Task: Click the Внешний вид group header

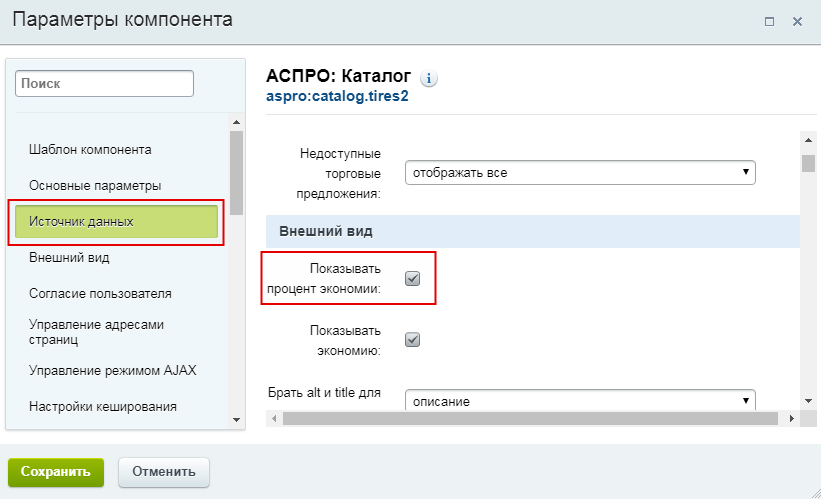Action: click(x=533, y=231)
